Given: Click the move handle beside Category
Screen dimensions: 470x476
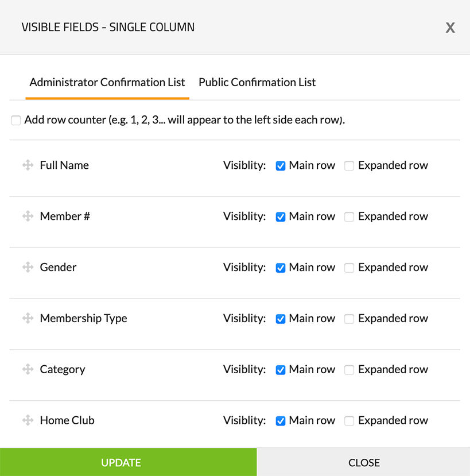Looking at the screenshot, I should 28,370.
